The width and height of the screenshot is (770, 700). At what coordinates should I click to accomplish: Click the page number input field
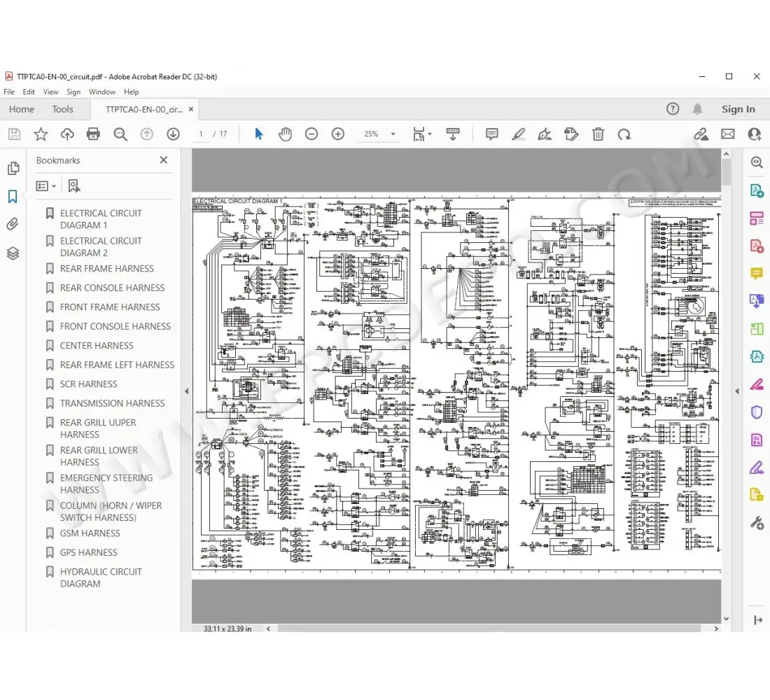tap(201, 134)
